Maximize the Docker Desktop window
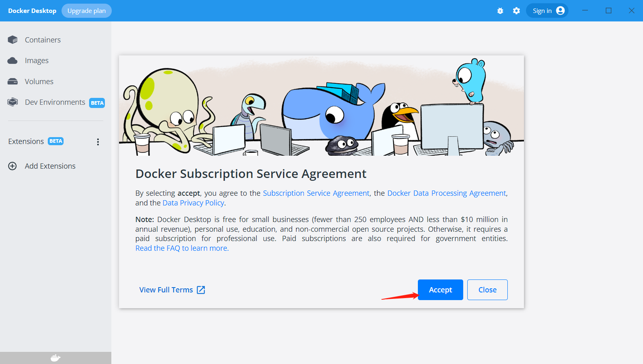The width and height of the screenshot is (643, 364). [609, 11]
